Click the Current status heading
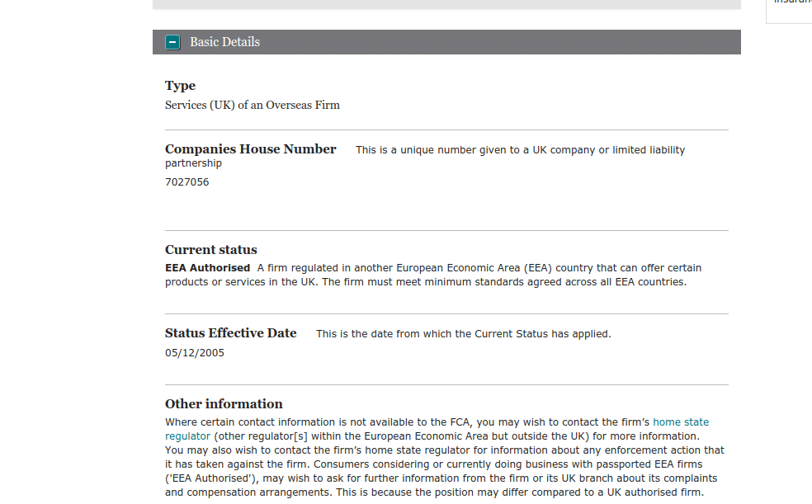 pos(210,250)
